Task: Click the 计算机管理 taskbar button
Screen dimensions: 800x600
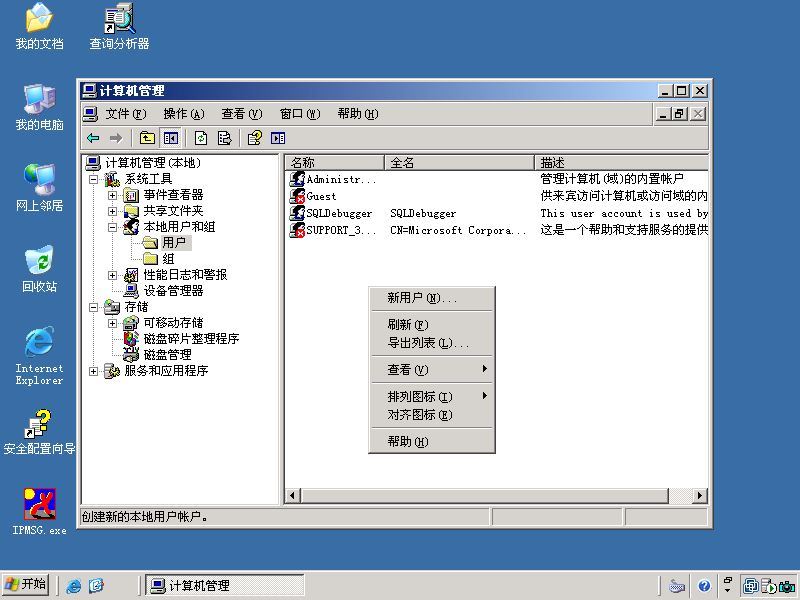Action: 225,585
